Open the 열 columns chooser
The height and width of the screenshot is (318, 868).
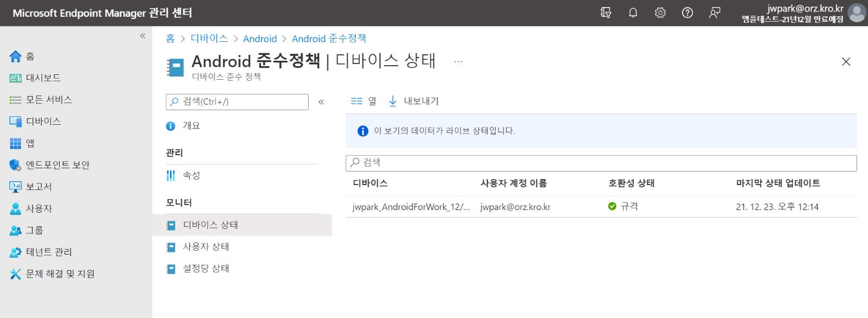click(x=363, y=101)
